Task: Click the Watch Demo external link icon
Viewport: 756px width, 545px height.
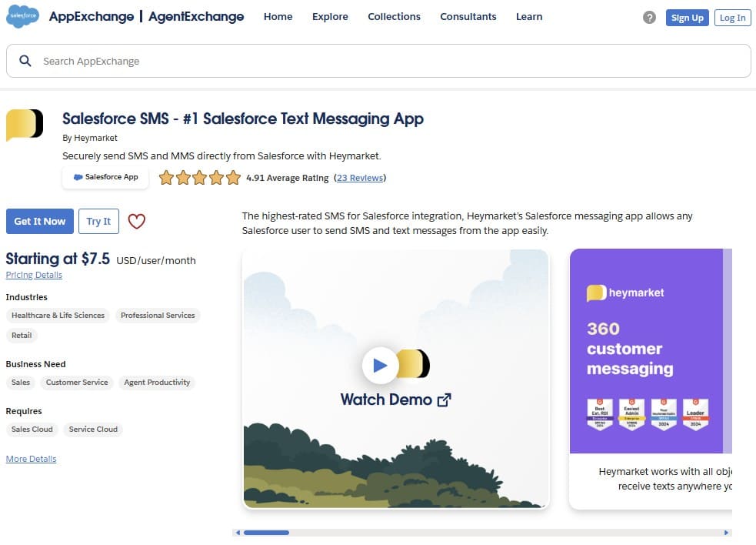Action: click(444, 400)
